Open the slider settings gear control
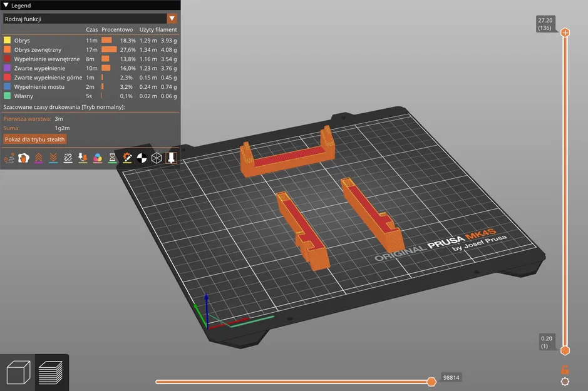 pyautogui.click(x=565, y=380)
